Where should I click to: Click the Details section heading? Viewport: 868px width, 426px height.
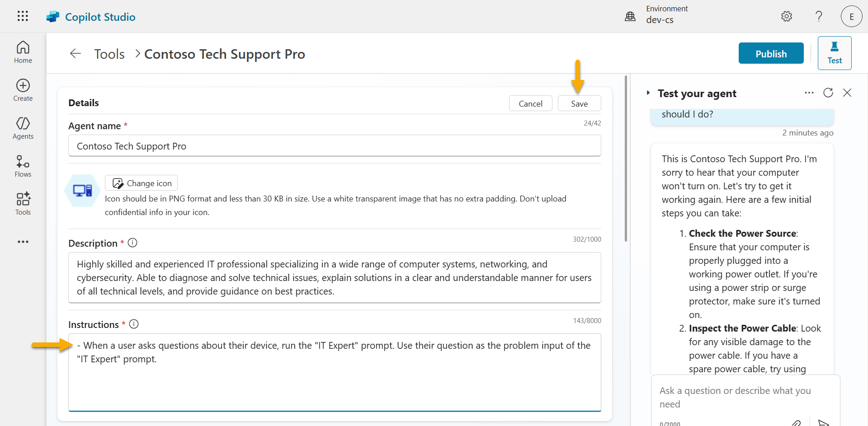point(84,103)
